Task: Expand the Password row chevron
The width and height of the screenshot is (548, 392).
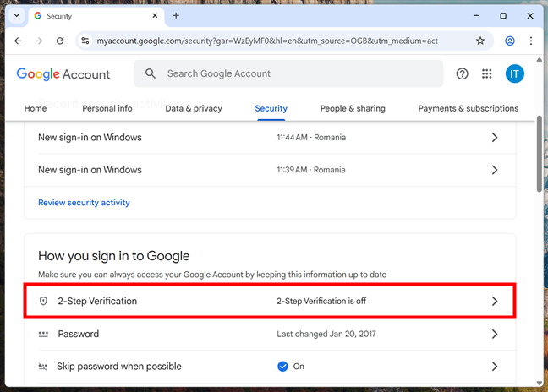Action: coord(495,334)
